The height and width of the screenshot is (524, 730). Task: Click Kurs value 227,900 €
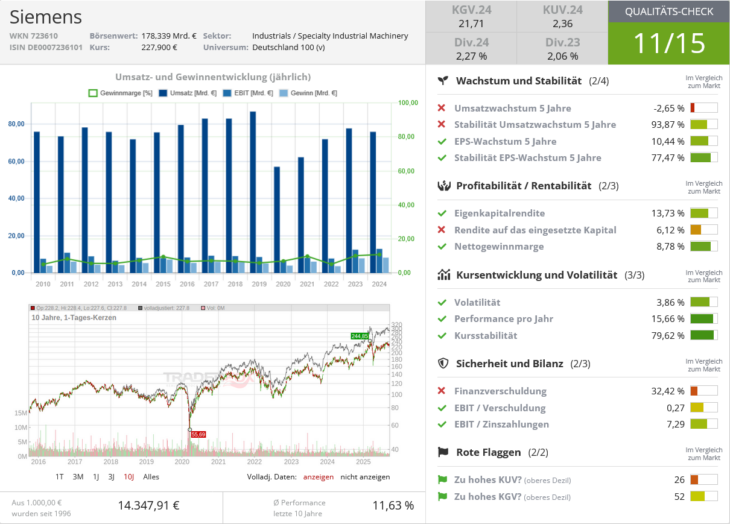(x=159, y=47)
